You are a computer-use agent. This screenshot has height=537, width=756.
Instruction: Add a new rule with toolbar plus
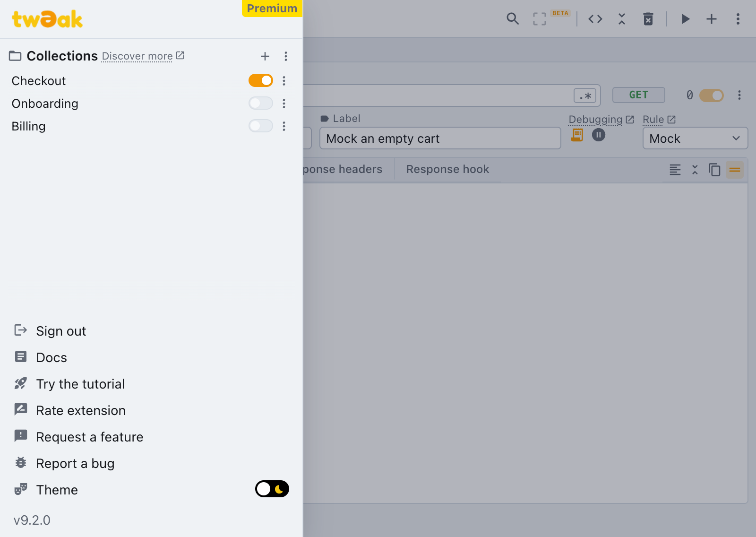712,19
